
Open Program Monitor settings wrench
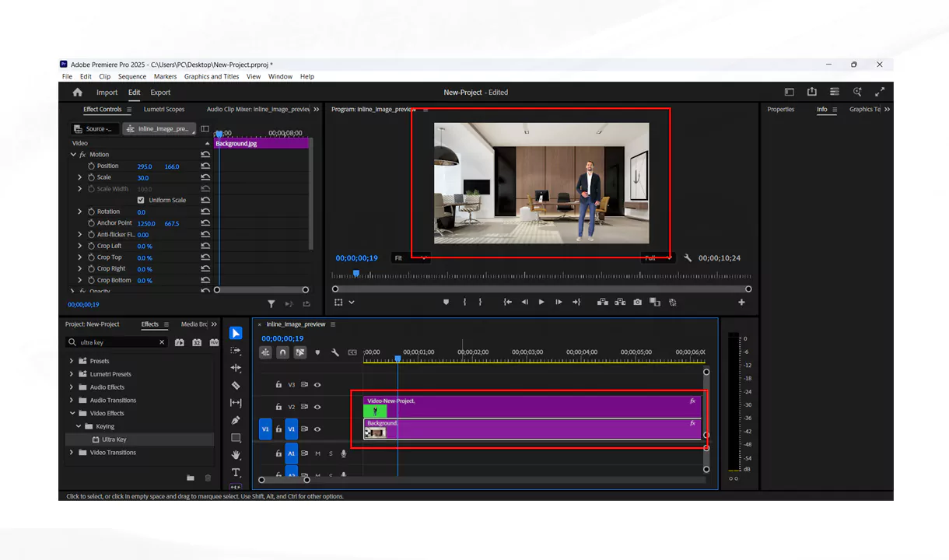tap(688, 258)
